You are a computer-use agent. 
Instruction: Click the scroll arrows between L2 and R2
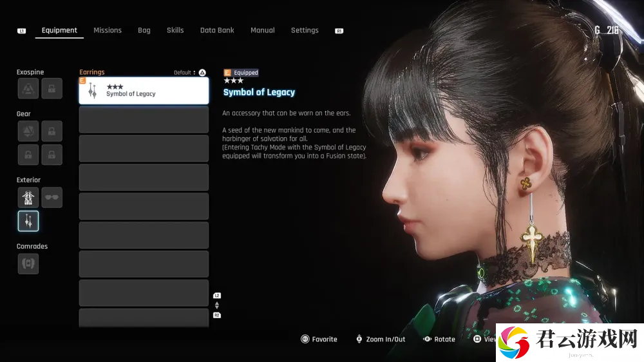217,305
